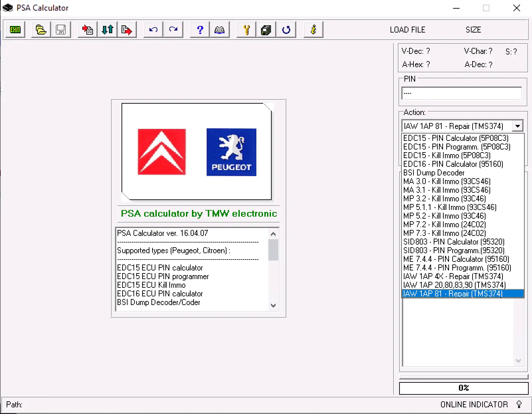Click into the PIN input field
The image size is (532, 414).
point(462,93)
